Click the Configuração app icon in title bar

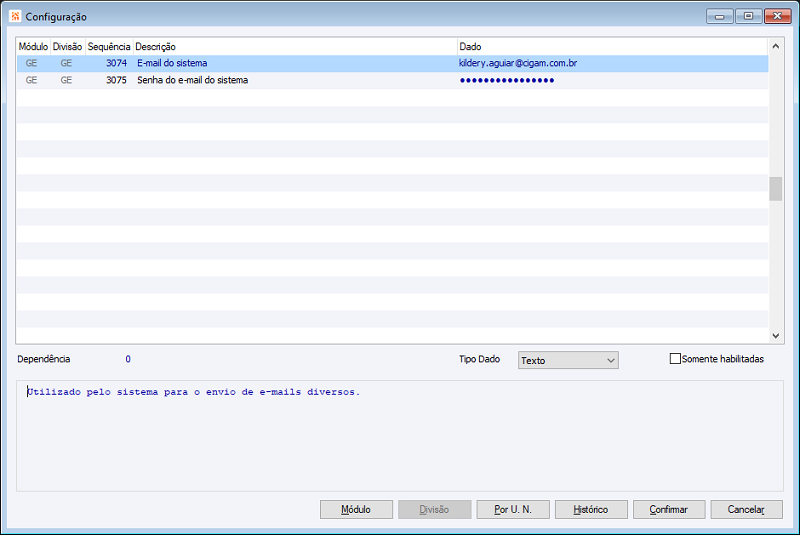click(x=15, y=16)
